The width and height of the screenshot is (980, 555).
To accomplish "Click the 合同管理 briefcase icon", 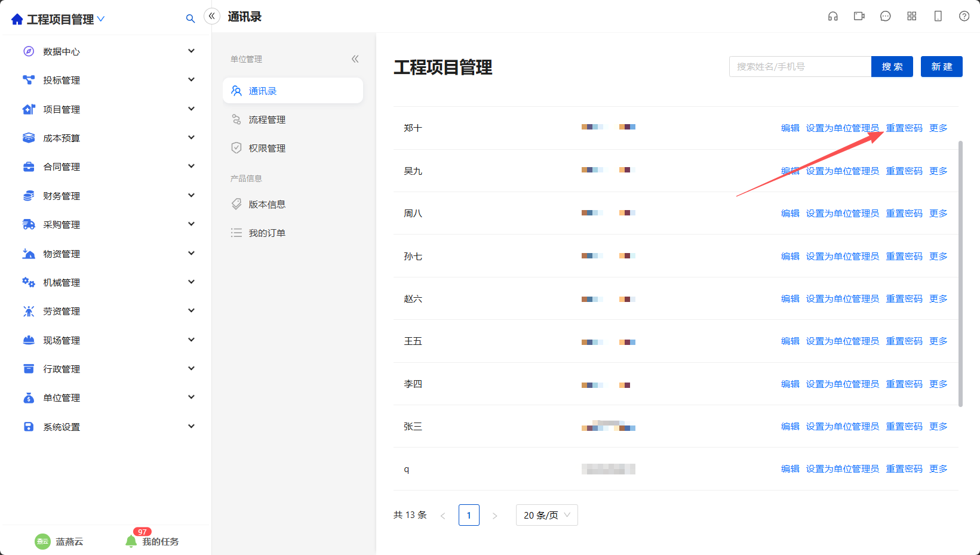I will click(x=29, y=166).
